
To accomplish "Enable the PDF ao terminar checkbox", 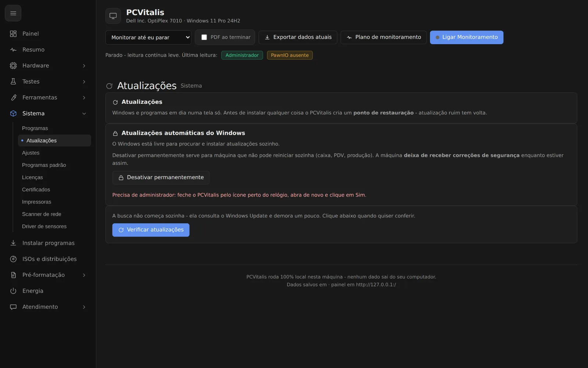I will pos(204,37).
